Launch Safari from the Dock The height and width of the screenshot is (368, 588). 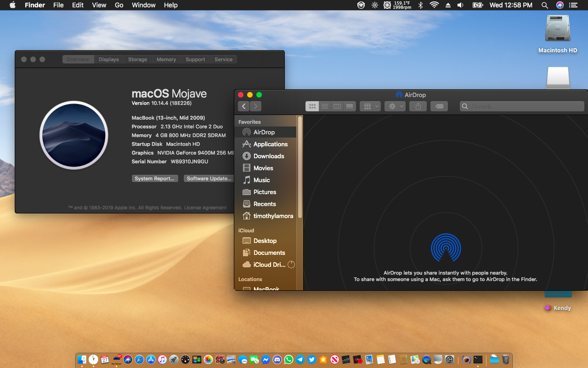point(139,360)
